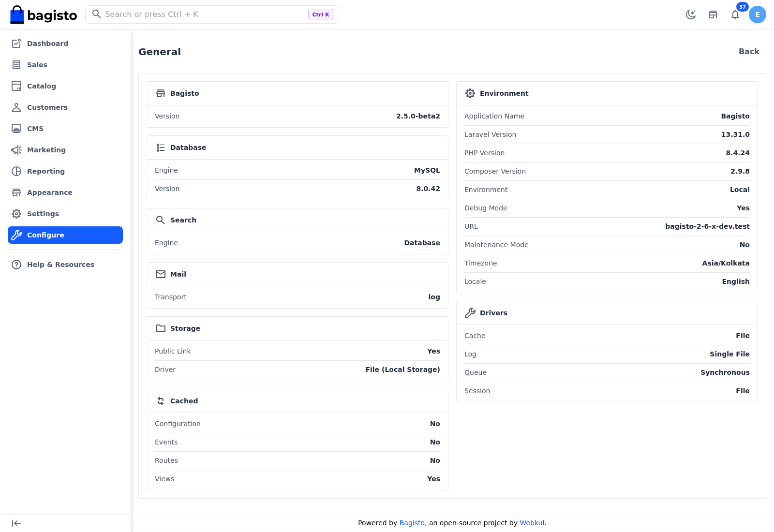Screen dimensions: 774x532
Task: Click the File (Local Storage) driver value
Action: 402,369
